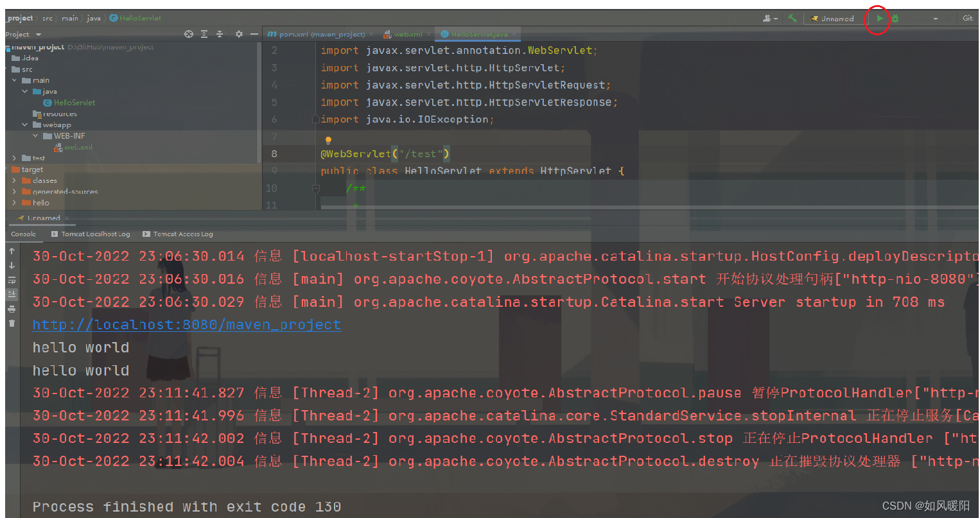Close the web.xml editor tab

[x=428, y=34]
